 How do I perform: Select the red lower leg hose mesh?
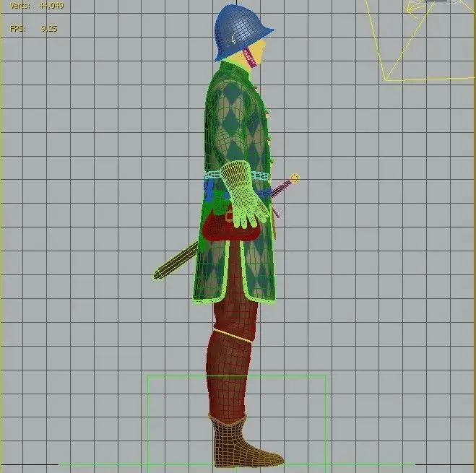[x=228, y=376]
